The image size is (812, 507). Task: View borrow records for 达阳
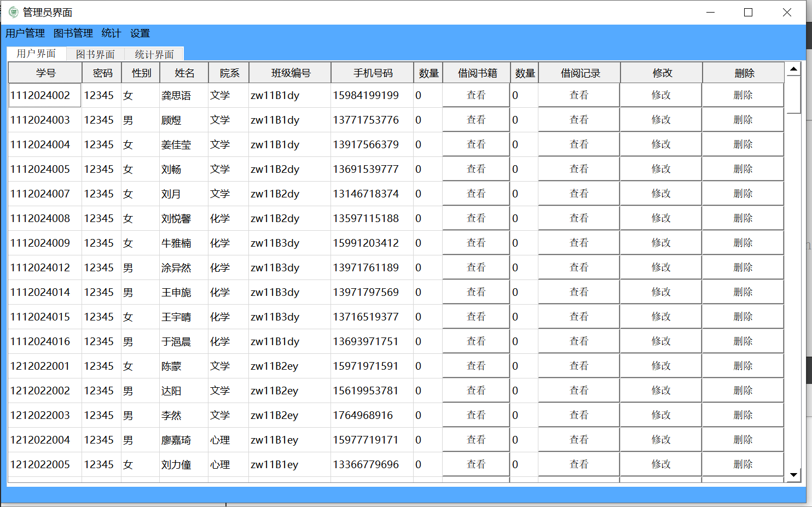[579, 391]
